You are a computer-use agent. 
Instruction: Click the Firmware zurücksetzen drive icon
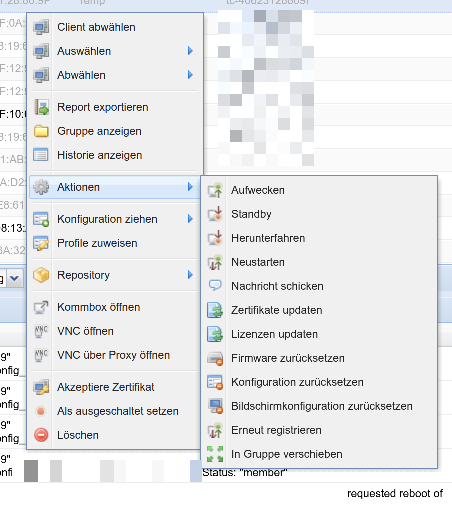(x=215, y=358)
